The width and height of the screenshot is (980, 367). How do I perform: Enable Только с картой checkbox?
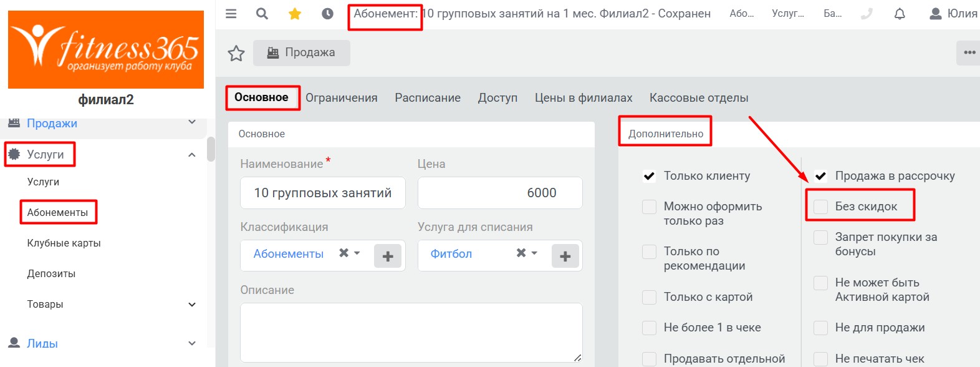[x=649, y=297]
